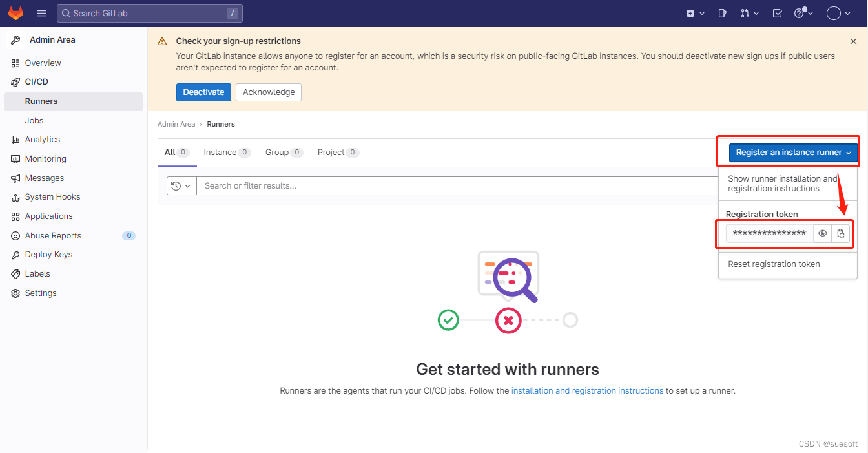Click the Search or filter results field
This screenshot has width=868, height=453.
457,186
